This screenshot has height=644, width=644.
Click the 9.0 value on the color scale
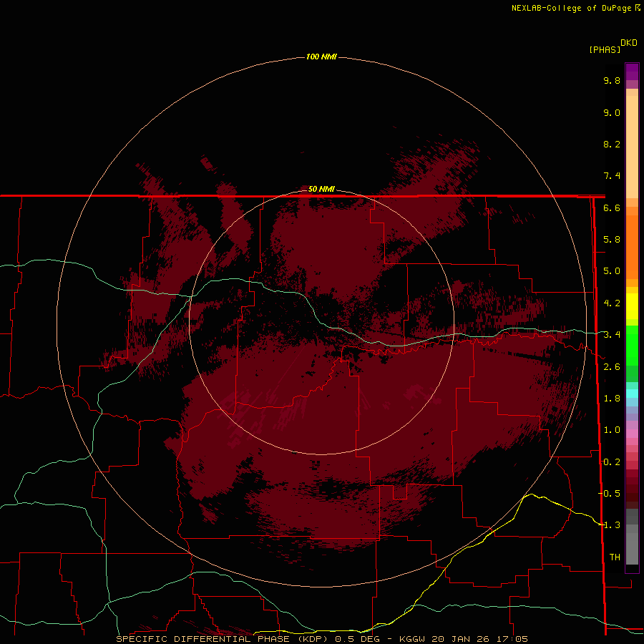[612, 112]
